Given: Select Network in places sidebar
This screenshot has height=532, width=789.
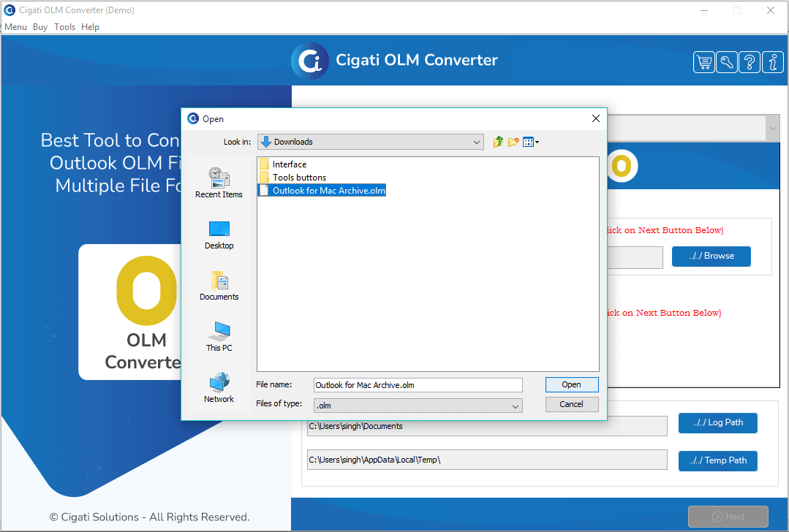Looking at the screenshot, I should (x=219, y=388).
